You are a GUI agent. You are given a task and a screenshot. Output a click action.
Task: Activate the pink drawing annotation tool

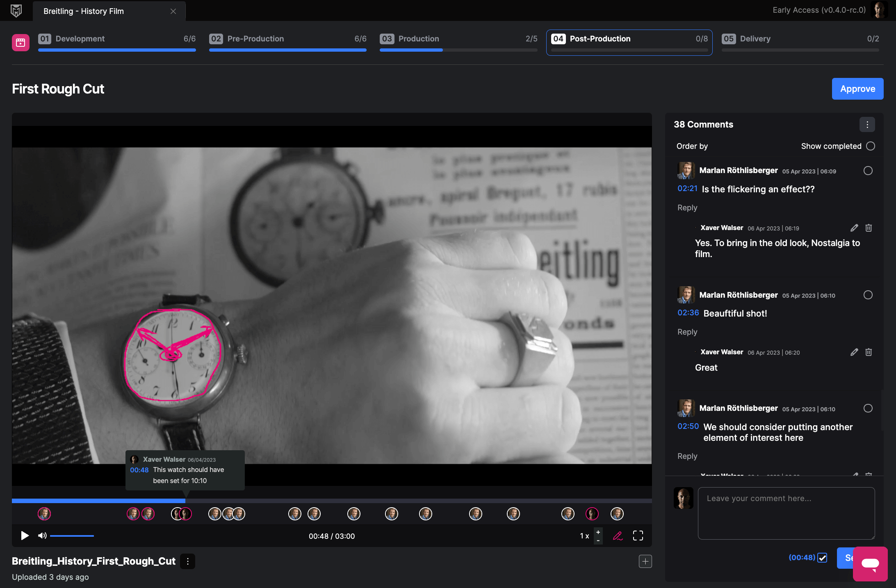point(618,536)
